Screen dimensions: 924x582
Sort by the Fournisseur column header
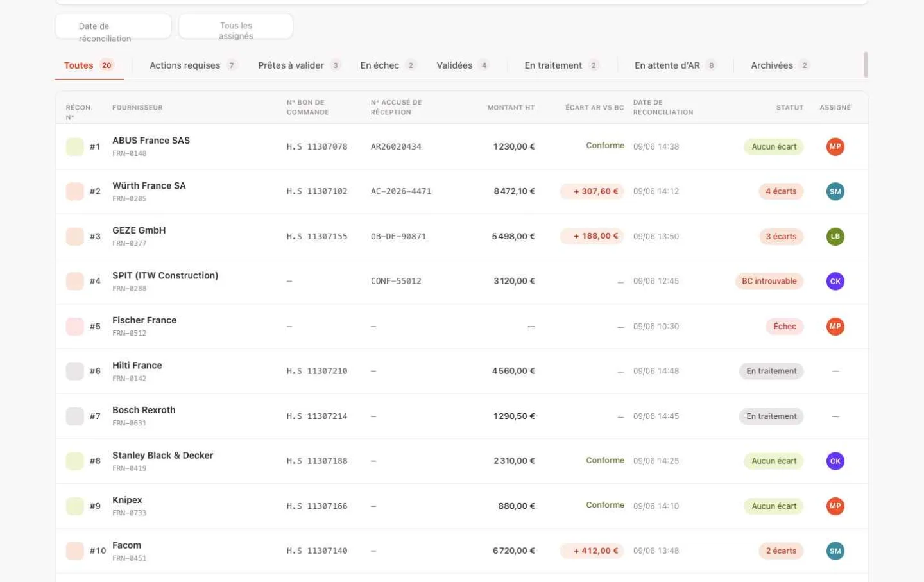[x=137, y=108]
